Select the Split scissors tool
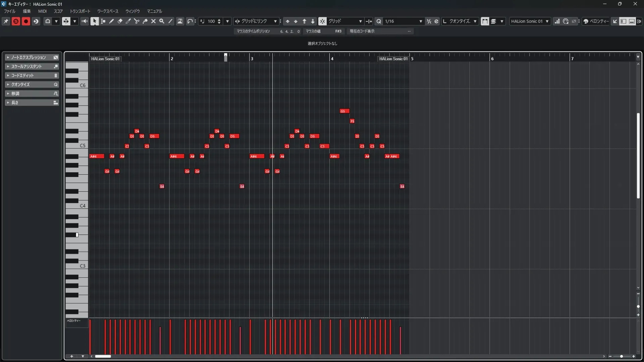 coord(137,21)
